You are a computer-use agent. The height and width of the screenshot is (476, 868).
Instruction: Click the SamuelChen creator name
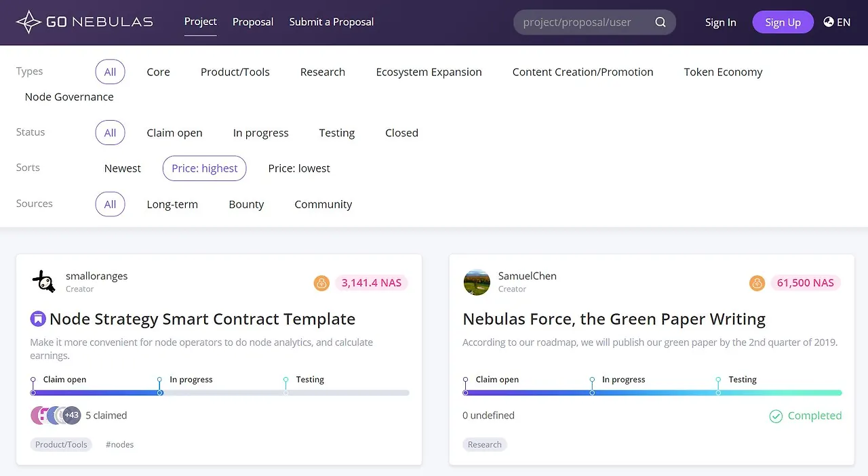pyautogui.click(x=528, y=276)
